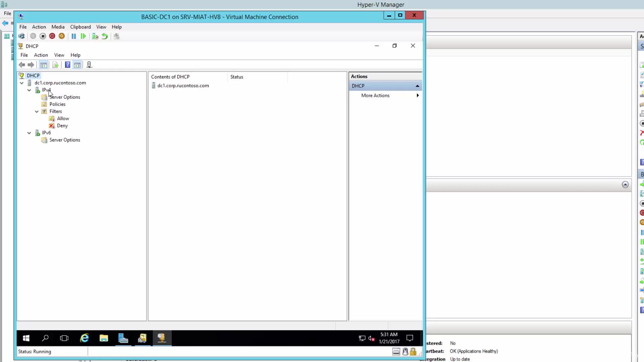
Task: Select the Allow filter node
Action: 63,118
